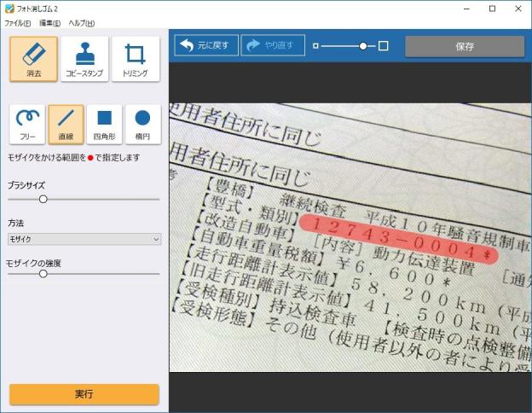Select the 消去 eraser tool
This screenshot has width=532, height=413.
[33, 59]
